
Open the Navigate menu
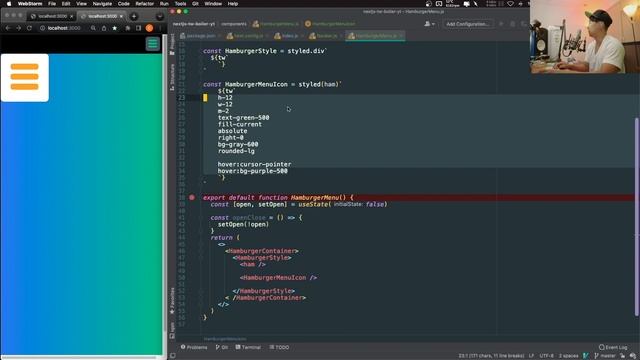point(102,4)
